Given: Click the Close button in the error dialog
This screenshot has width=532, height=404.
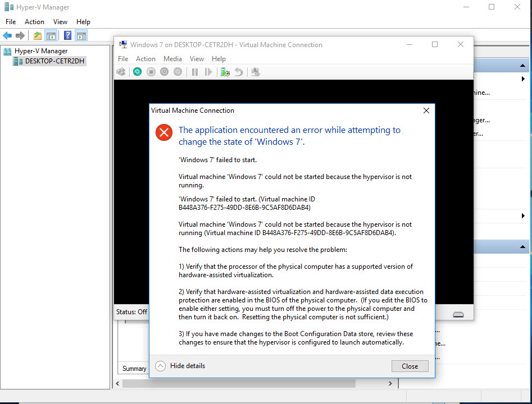Looking at the screenshot, I should click(x=410, y=366).
